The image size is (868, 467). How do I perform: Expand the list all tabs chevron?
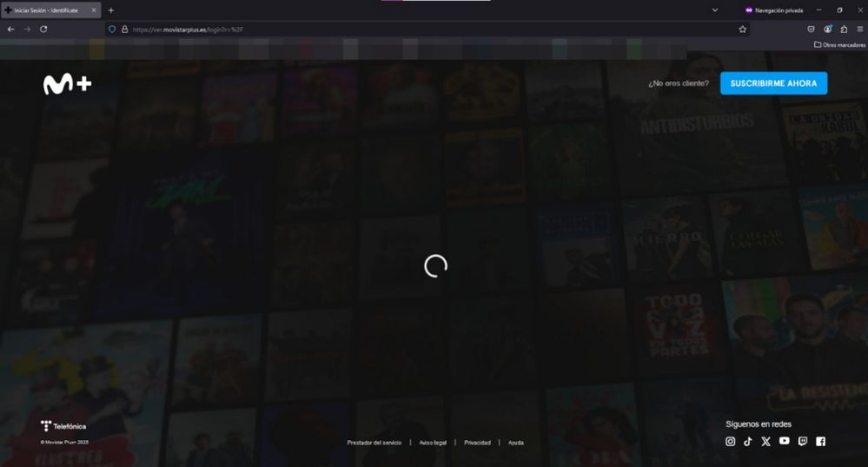tap(714, 10)
